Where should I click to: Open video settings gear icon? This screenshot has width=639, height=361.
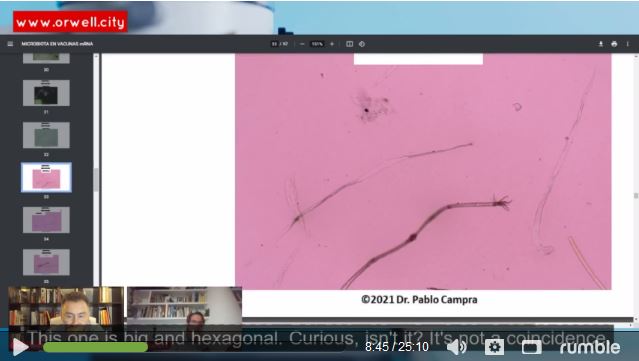(494, 347)
